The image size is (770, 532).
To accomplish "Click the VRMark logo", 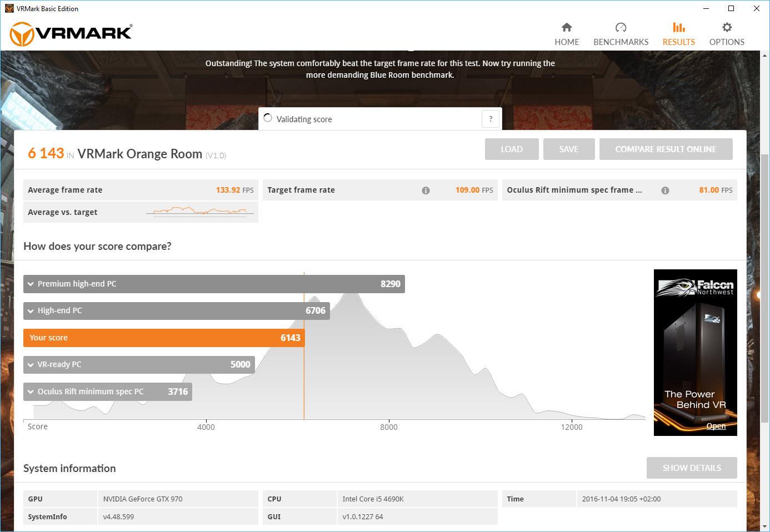I will click(x=71, y=33).
